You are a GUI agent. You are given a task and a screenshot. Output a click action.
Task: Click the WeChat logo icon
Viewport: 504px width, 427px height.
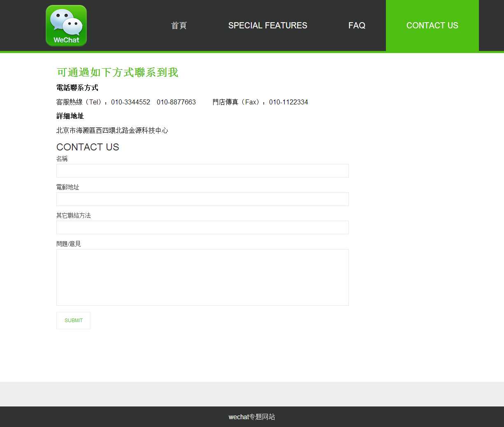pos(66,25)
